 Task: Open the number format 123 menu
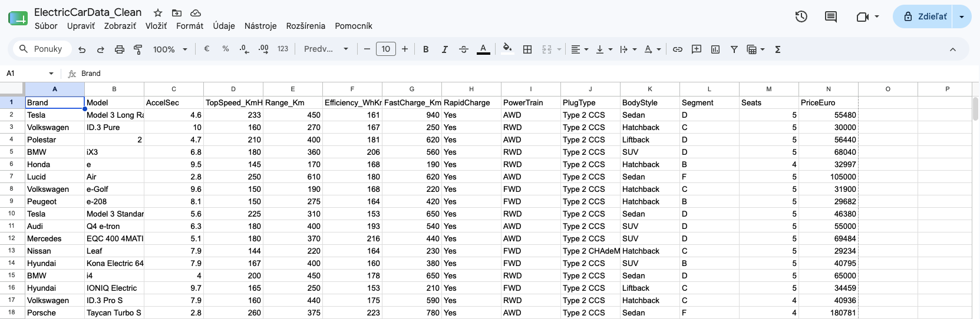283,49
